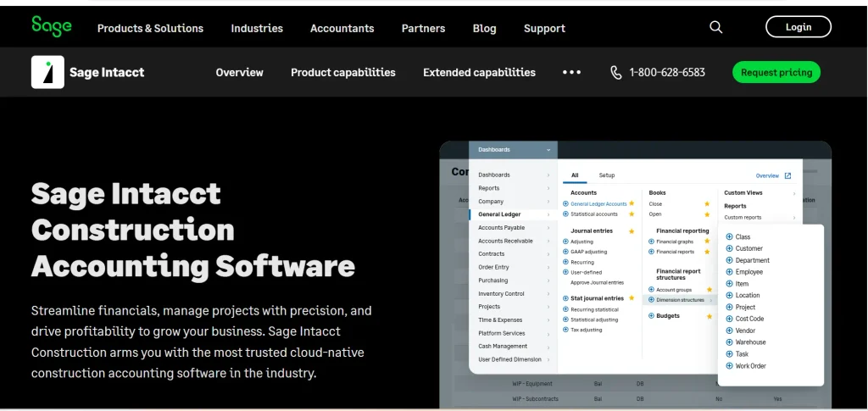The height and width of the screenshot is (411, 868).
Task: Click the plus icon next to Employee
Action: point(729,272)
